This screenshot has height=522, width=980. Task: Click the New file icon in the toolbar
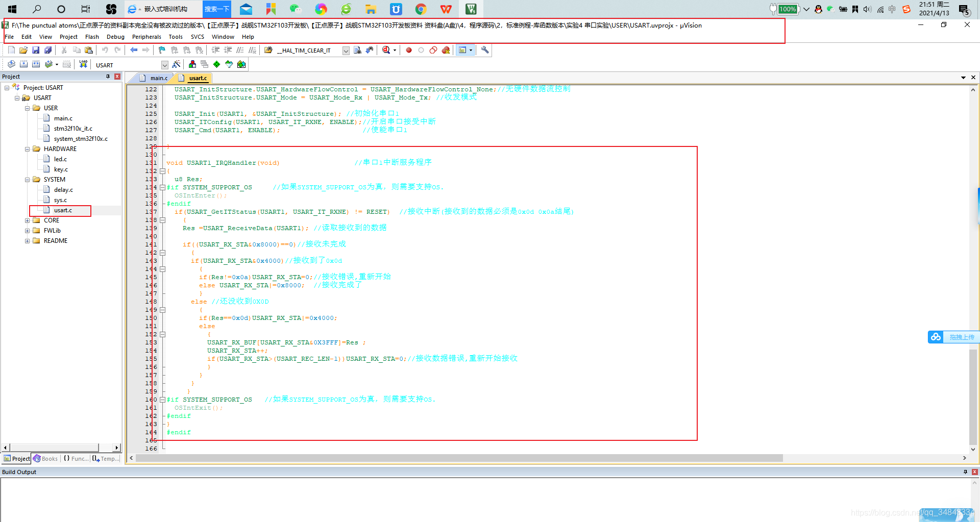click(x=11, y=50)
